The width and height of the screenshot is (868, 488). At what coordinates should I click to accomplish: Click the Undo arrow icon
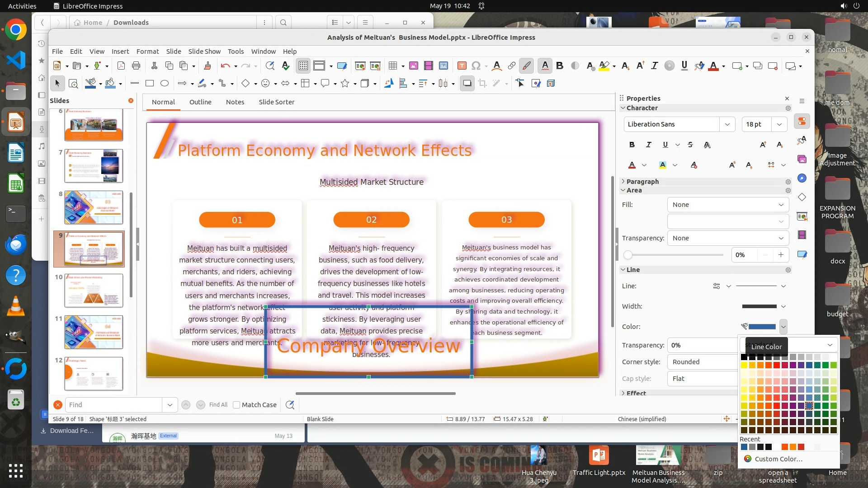[225, 66]
